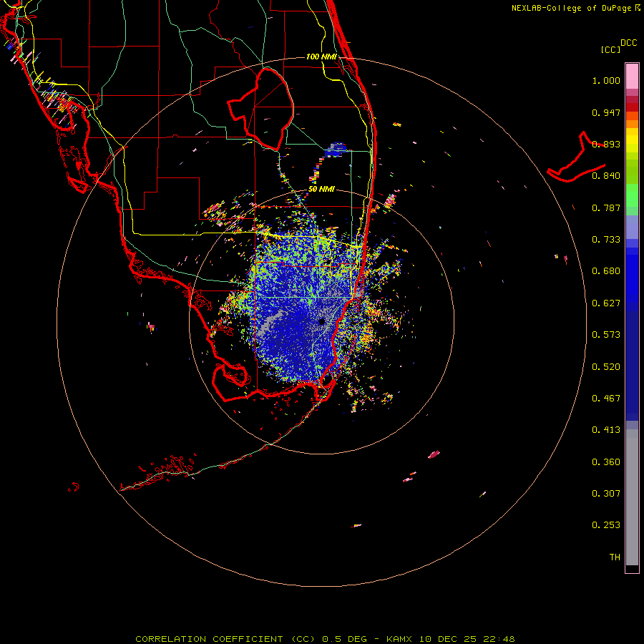Click the 0.573 scale label
This screenshot has height=644, width=644.
point(606,335)
